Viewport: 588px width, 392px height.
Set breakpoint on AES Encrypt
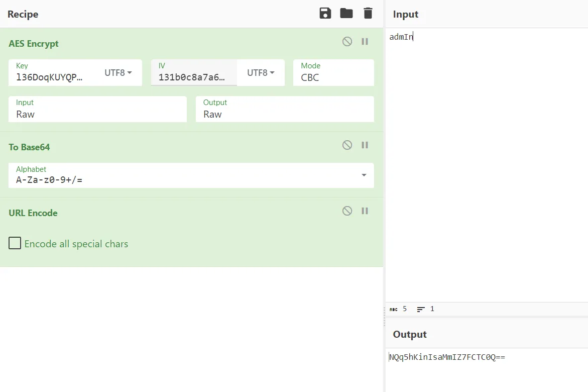[x=365, y=42]
